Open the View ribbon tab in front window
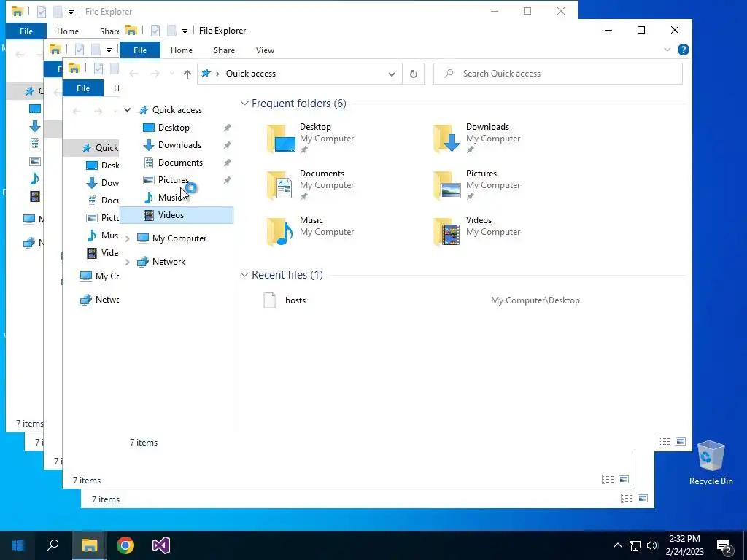Screen dimensions: 747x560 [265, 50]
